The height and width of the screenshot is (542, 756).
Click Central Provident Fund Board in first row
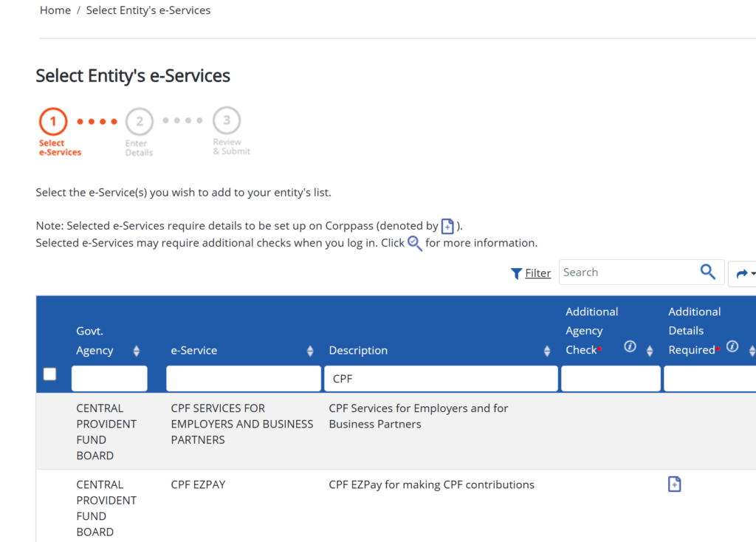[x=106, y=431]
